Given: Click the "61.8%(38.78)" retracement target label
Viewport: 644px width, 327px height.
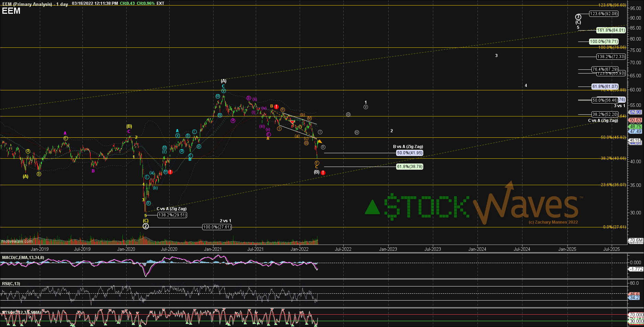Looking at the screenshot, I should (x=410, y=167).
